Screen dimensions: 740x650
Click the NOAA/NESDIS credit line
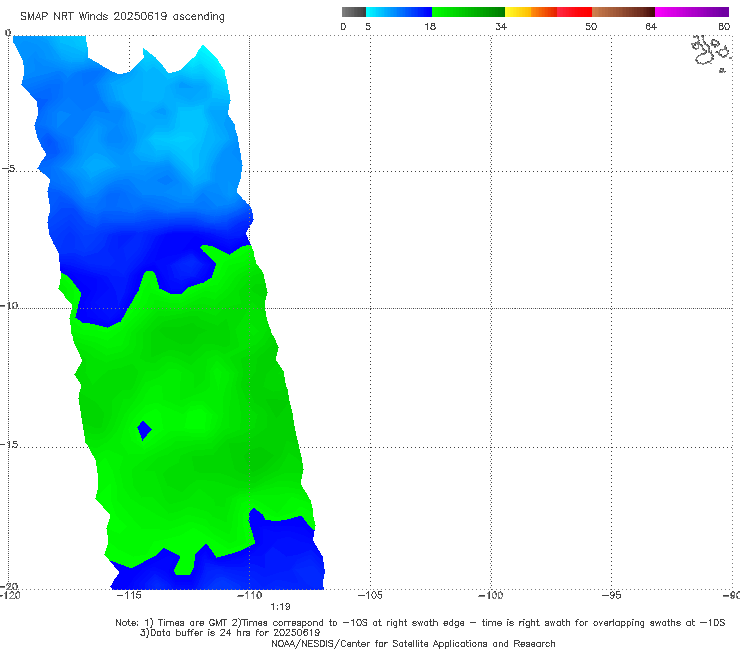[x=413, y=643]
